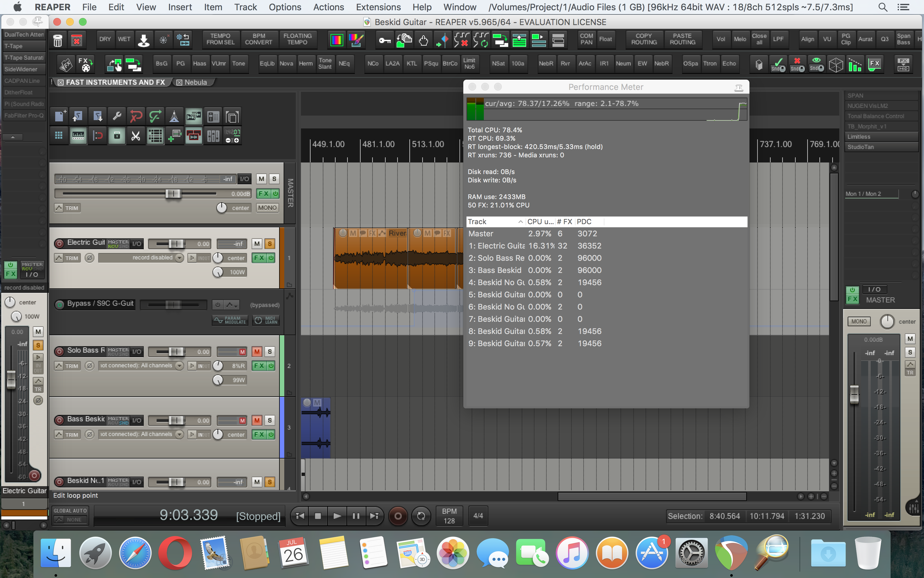The height and width of the screenshot is (578, 924).
Task: Click the Spotlight magnifier in menu bar
Action: (882, 7)
